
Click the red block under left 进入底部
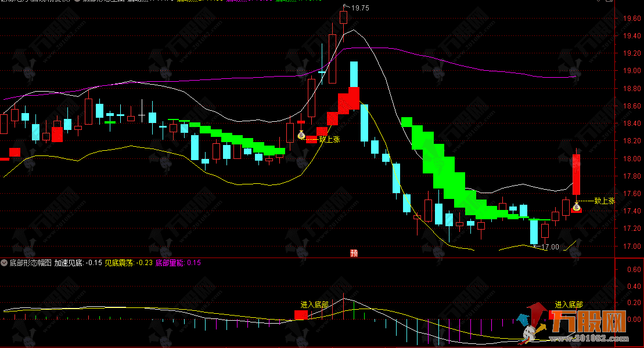[x=301, y=315]
